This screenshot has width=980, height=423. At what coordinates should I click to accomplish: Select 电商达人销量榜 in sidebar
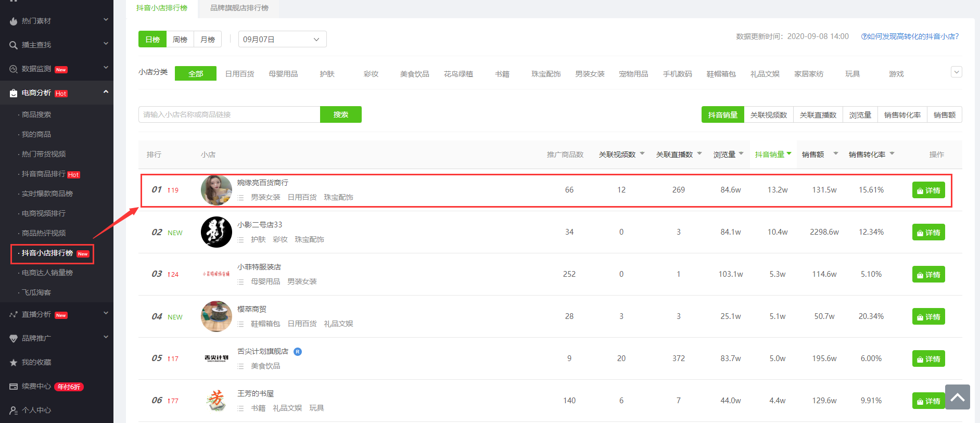(x=47, y=273)
